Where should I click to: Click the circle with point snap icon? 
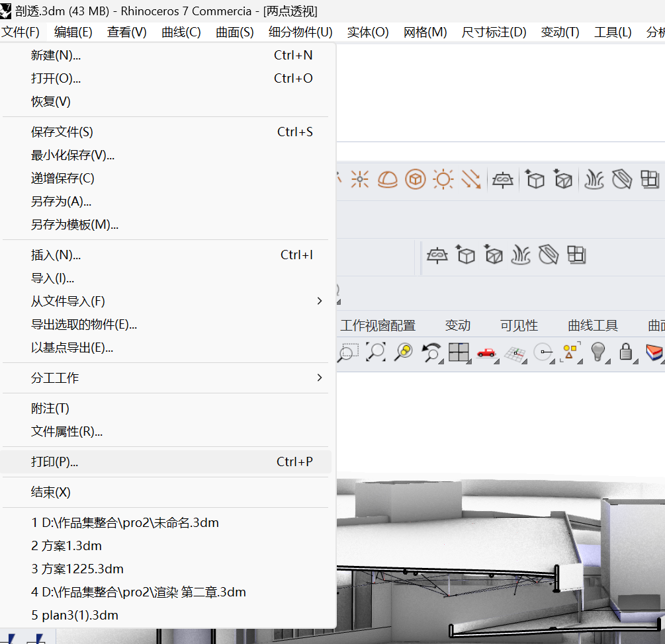tap(543, 352)
